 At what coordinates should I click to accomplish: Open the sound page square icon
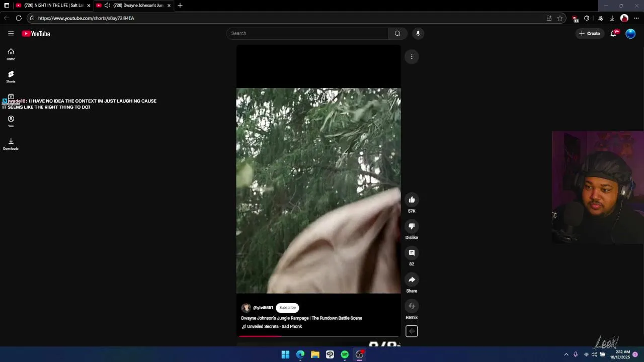click(412, 331)
